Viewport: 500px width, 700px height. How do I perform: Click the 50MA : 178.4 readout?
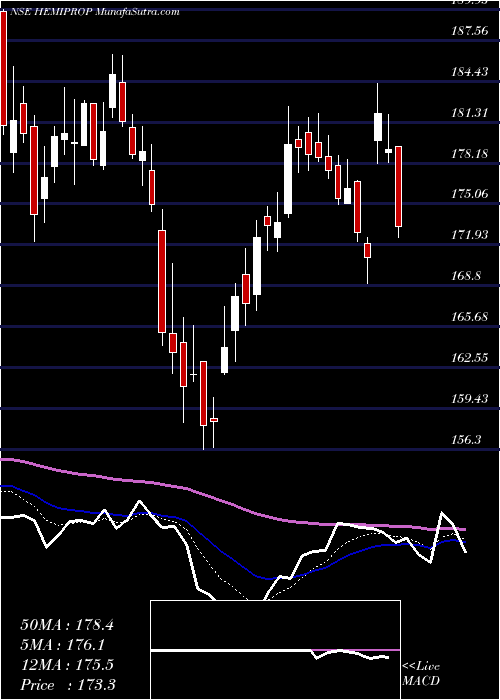tap(67, 625)
